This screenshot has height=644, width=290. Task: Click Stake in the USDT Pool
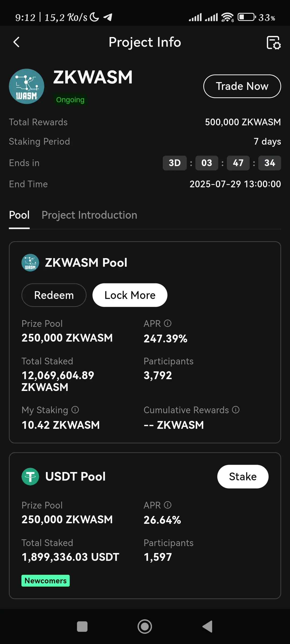[243, 477]
